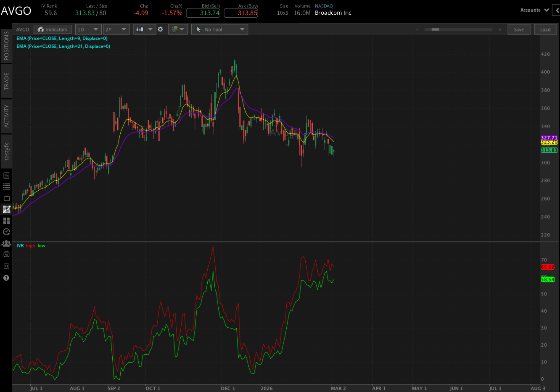Open the help icon at sidebar bottom
Screen dimensions: 560x392
tap(6, 278)
